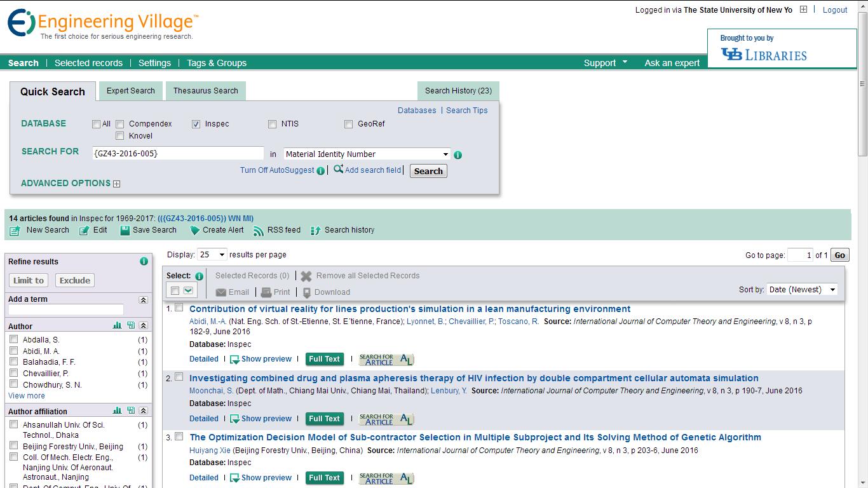Check the Compendex database checkbox
Screen dimensions: 868x488
[x=119, y=125]
